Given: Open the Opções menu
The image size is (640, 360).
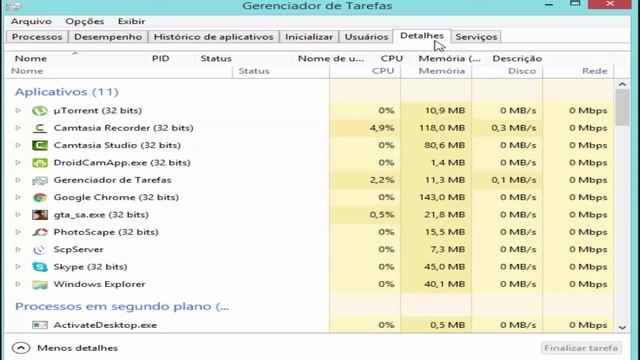Looking at the screenshot, I should coord(84,21).
